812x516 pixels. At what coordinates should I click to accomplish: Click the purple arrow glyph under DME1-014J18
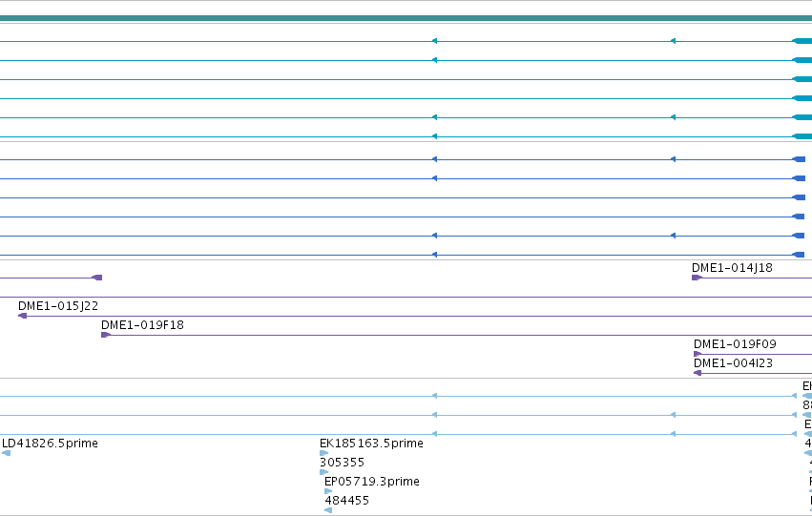click(697, 278)
